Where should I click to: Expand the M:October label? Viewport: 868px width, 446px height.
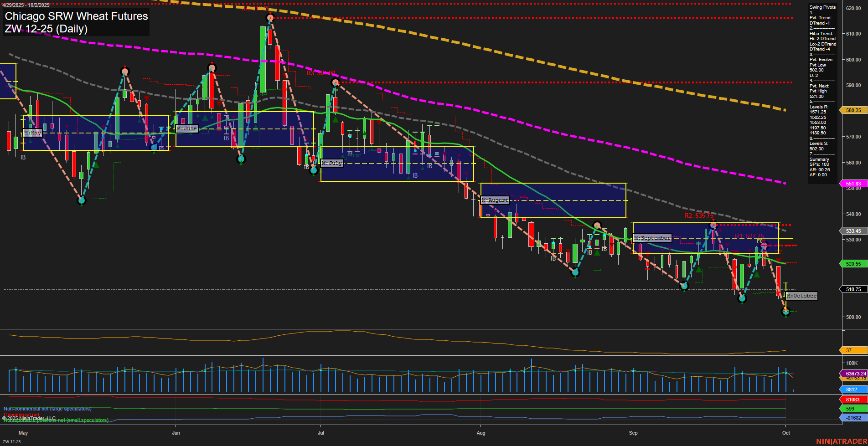tap(801, 296)
